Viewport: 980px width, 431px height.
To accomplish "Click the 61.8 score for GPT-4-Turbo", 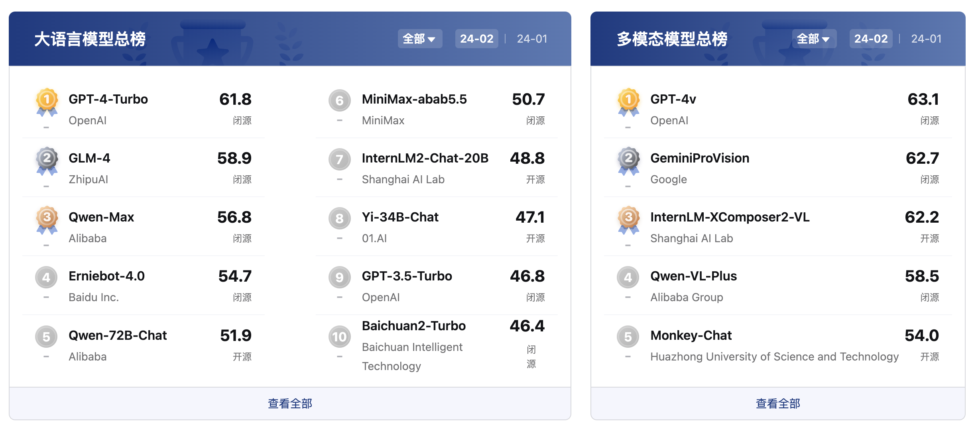I will 235,99.
